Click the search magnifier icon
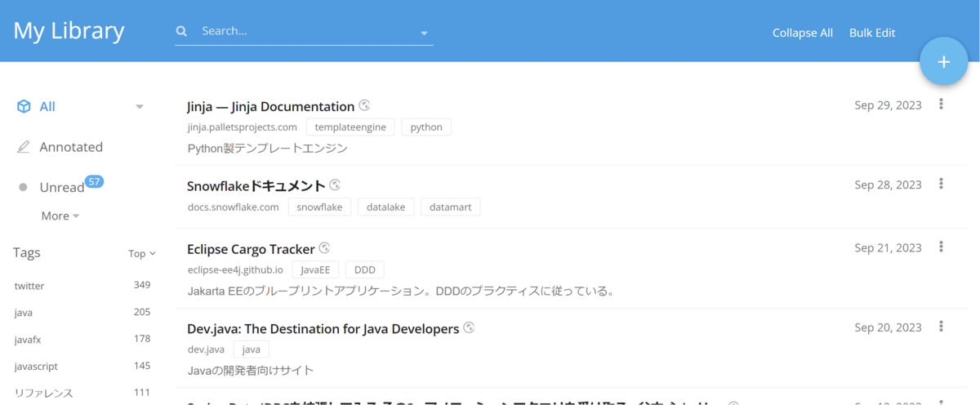Viewport: 980px width, 405px height. 181,31
